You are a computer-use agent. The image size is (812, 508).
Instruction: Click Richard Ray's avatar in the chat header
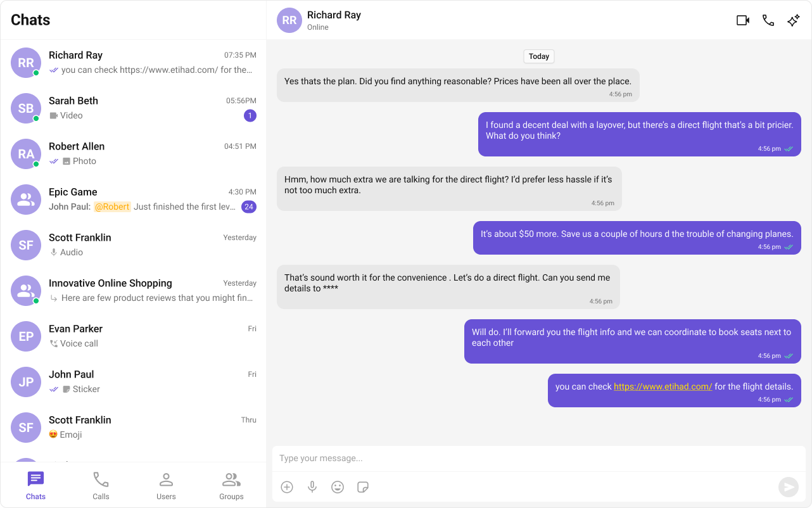point(289,20)
